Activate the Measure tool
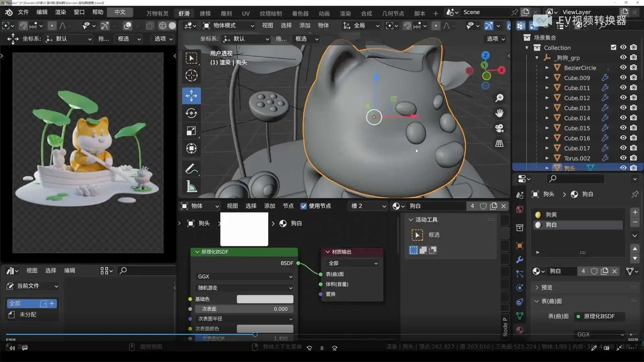644x362 pixels. click(191, 187)
